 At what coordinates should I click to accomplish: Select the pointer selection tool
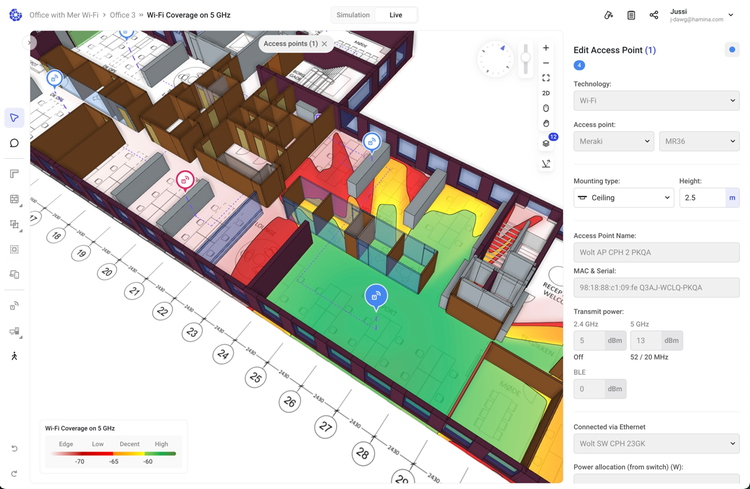pyautogui.click(x=14, y=118)
